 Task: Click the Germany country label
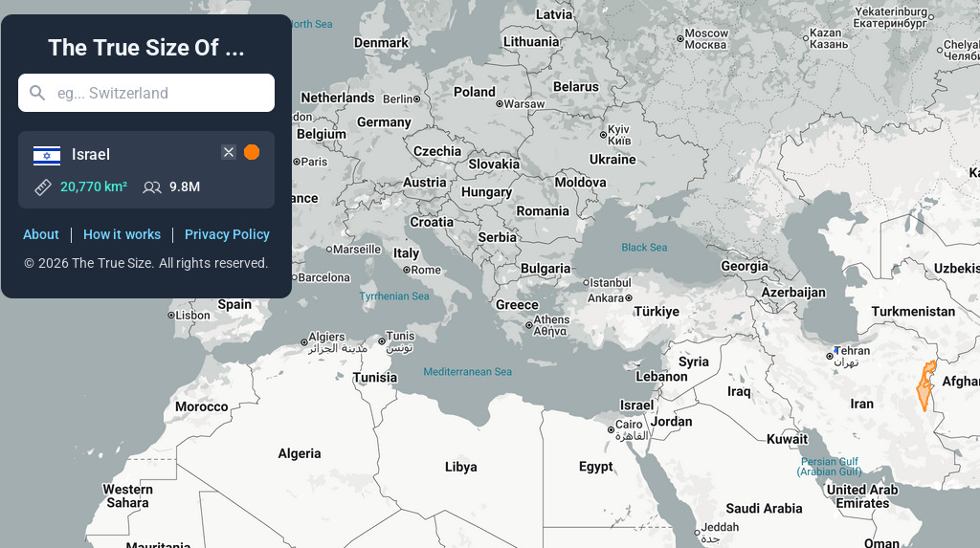pos(384,122)
